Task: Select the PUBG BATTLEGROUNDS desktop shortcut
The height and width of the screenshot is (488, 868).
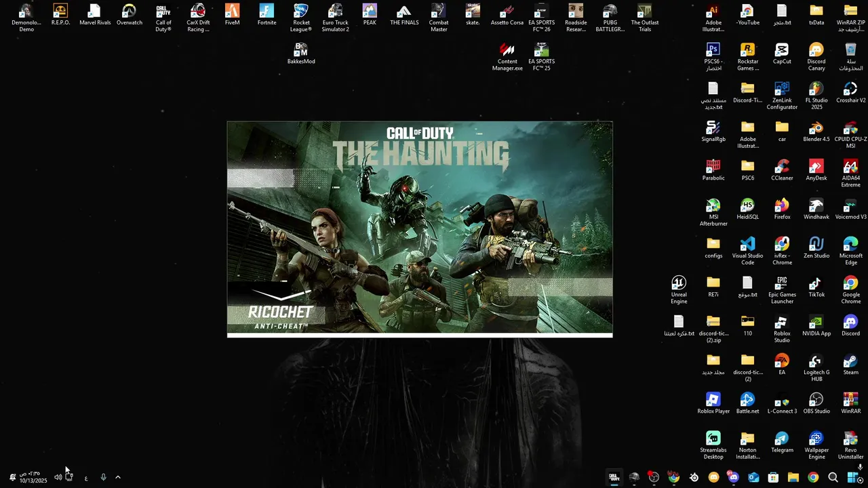Action: [x=610, y=18]
